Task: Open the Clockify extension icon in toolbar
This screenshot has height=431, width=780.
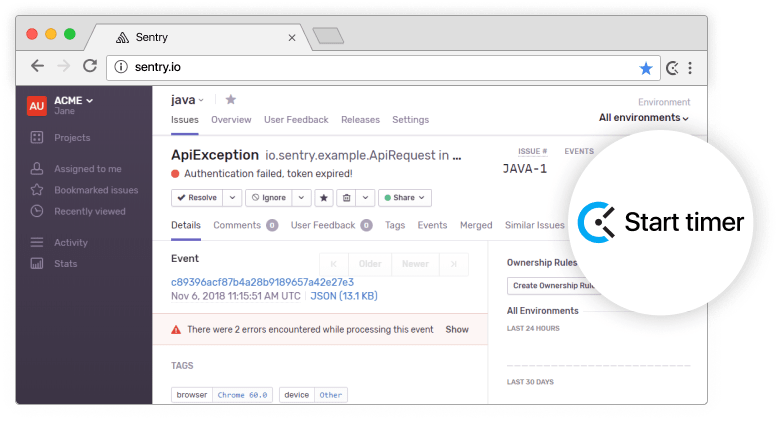Action: click(x=673, y=68)
